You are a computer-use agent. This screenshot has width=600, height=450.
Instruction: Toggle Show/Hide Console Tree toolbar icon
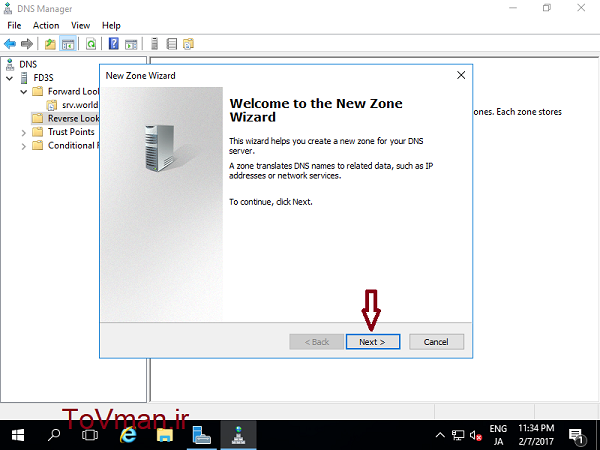pyautogui.click(x=68, y=44)
